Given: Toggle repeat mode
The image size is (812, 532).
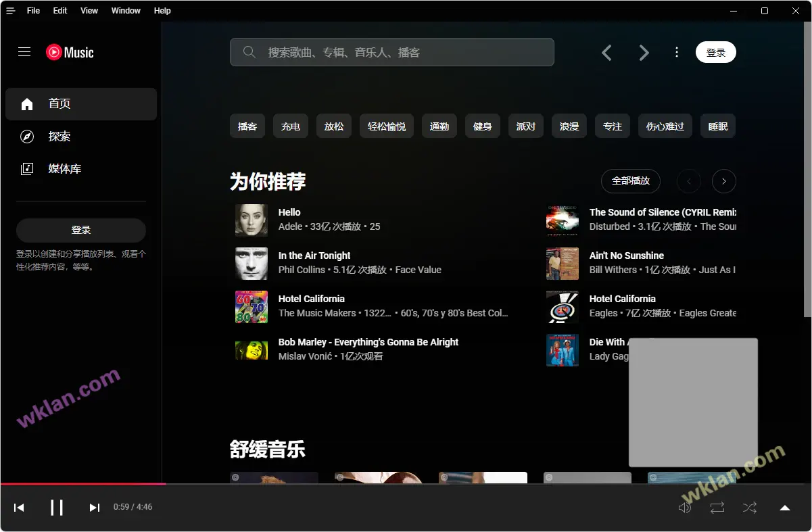Looking at the screenshot, I should (717, 508).
